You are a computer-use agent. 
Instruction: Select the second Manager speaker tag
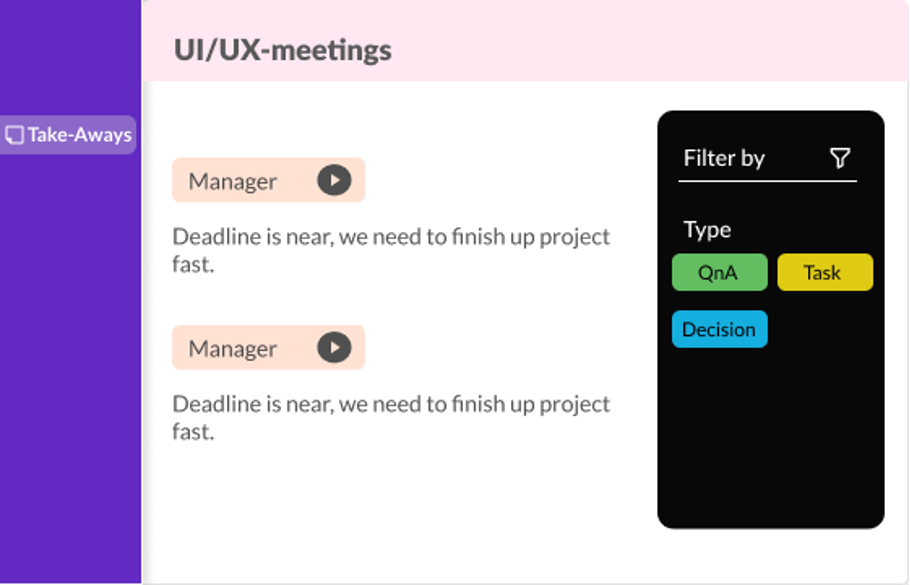tap(233, 348)
